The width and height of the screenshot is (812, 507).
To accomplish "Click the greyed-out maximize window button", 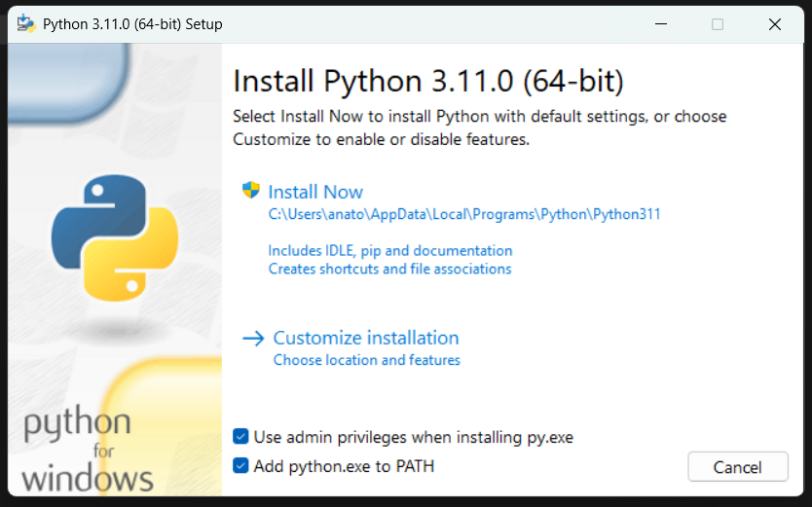I will click(718, 24).
